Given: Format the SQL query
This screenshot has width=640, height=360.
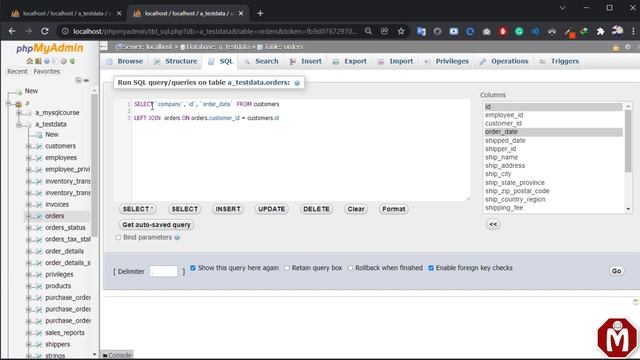Looking at the screenshot, I should [394, 209].
